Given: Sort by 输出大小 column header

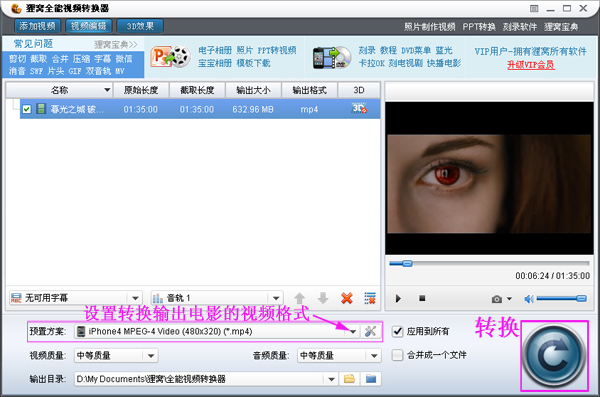Looking at the screenshot, I should tap(253, 90).
